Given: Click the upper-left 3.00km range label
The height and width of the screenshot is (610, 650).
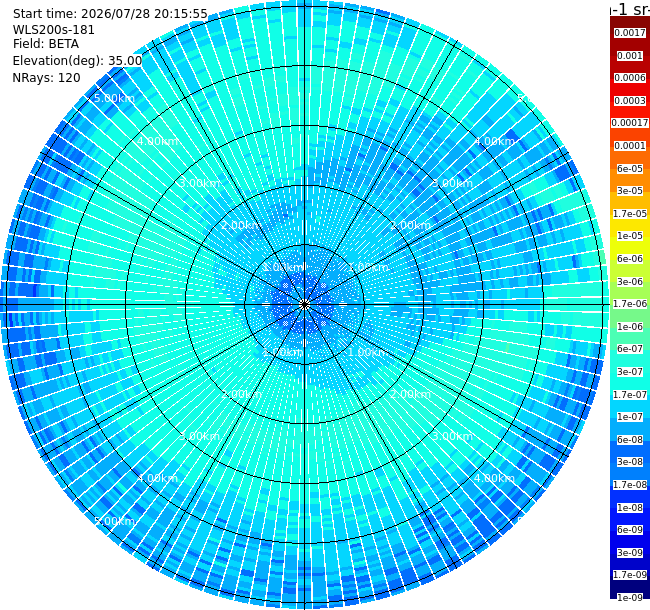Looking at the screenshot, I should pyautogui.click(x=199, y=183).
